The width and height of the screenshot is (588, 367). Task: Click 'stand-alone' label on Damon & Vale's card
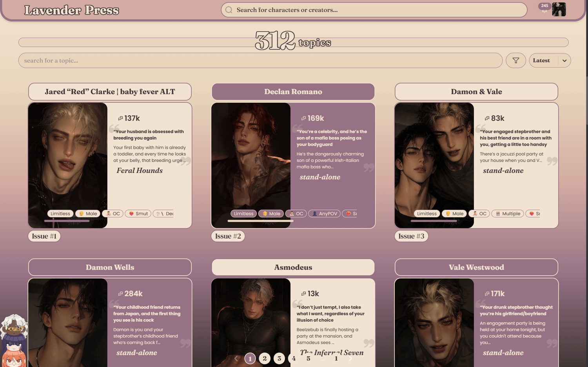tap(503, 171)
